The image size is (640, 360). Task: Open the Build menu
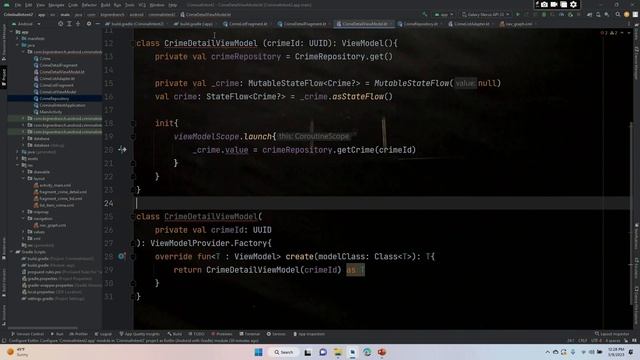pyautogui.click(x=105, y=5)
